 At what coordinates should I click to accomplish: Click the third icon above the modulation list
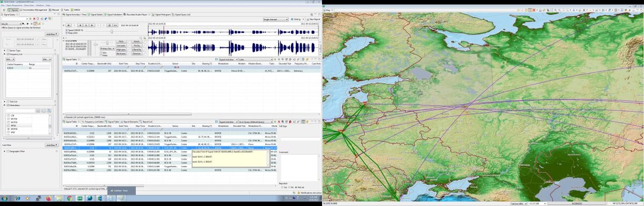tap(49, 111)
